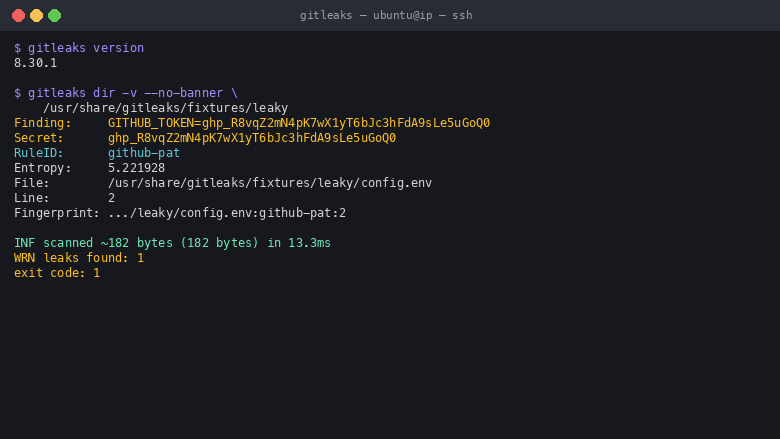The height and width of the screenshot is (439, 780).
Task: Click the window title 'gitleaks — ubuntu@ip — ssh'
Action: (386, 15)
